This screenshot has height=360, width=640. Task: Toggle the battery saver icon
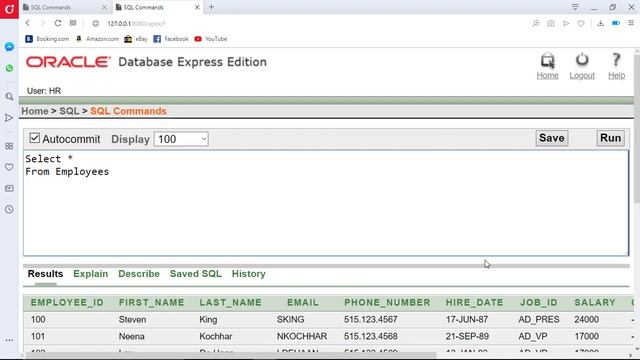coord(616,23)
